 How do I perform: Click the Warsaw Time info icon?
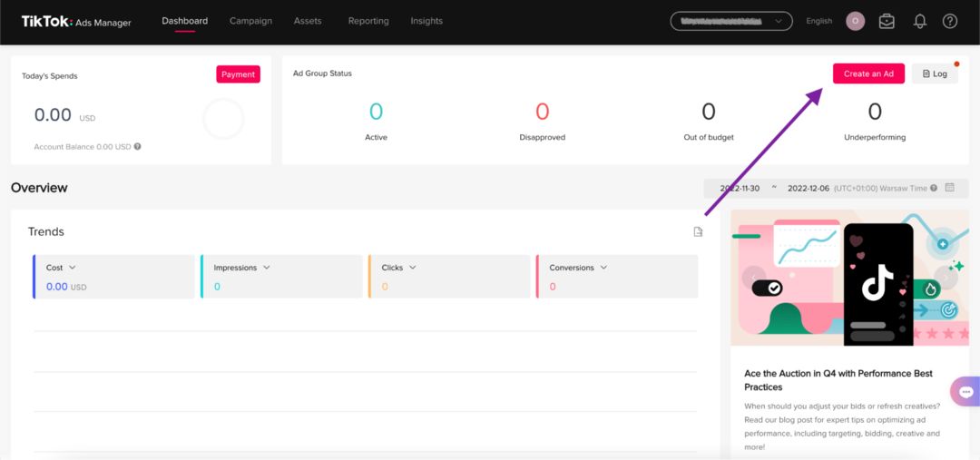tap(934, 189)
